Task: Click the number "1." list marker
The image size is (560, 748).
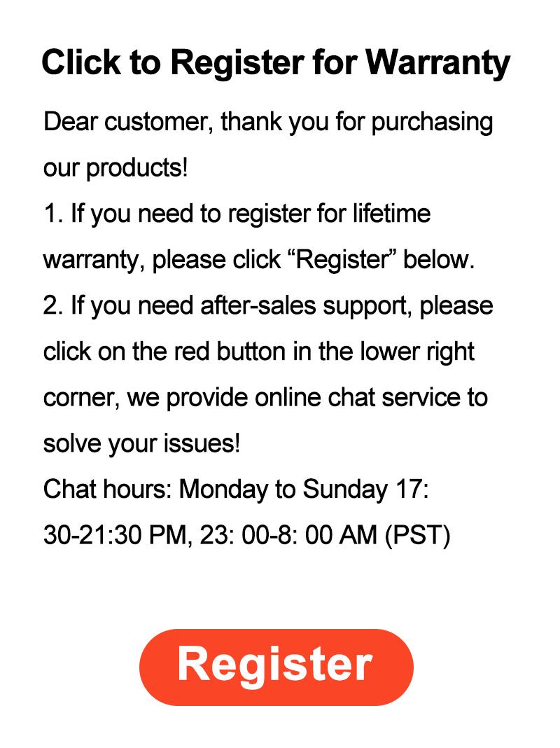Action: [53, 214]
